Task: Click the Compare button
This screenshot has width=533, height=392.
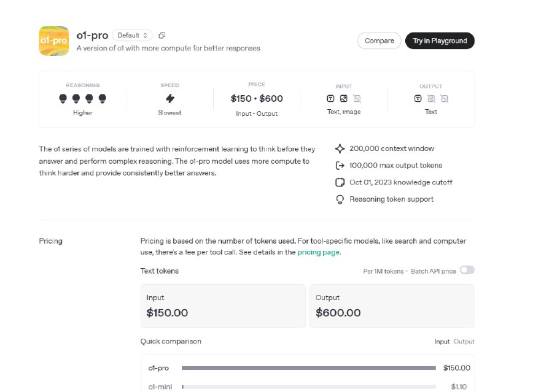Action: click(x=379, y=41)
